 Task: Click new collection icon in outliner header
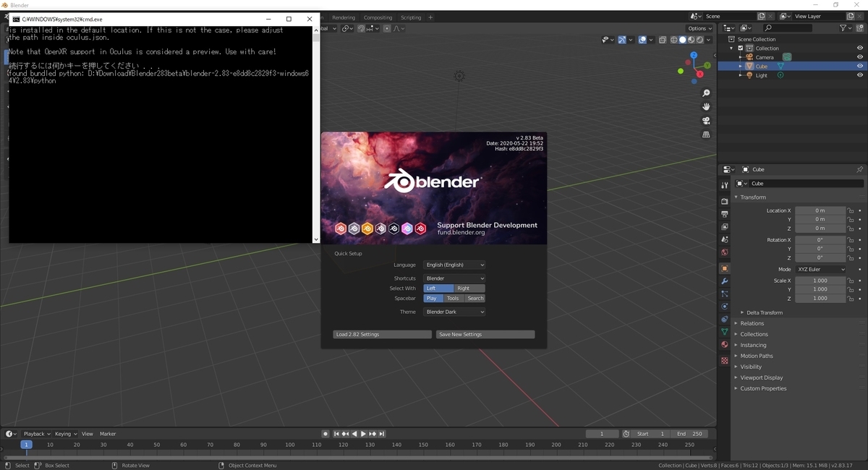859,27
